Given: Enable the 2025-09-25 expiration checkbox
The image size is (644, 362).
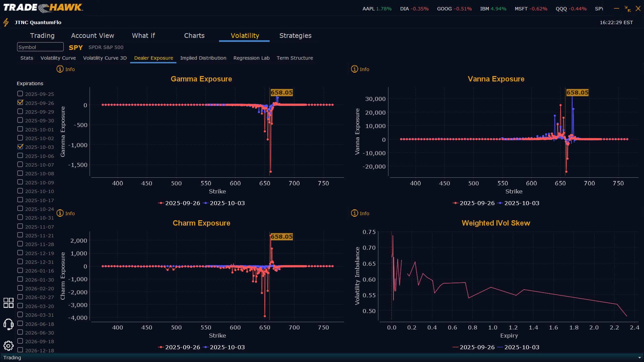Looking at the screenshot, I should pos(20,94).
